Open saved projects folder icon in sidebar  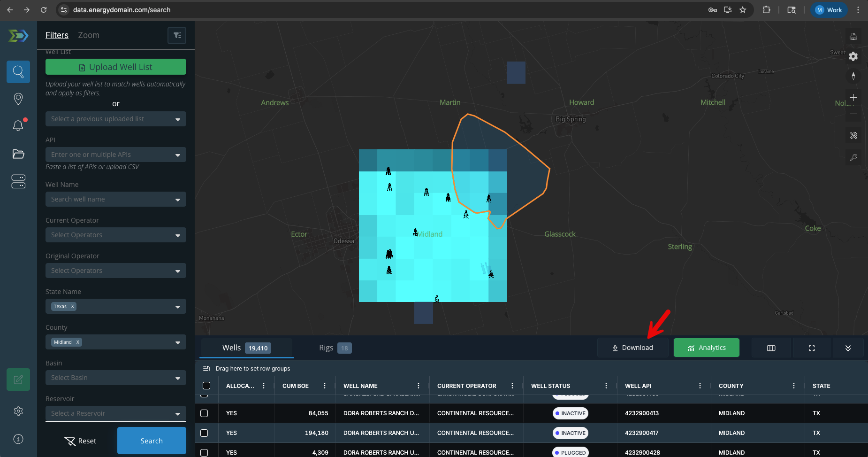(x=18, y=154)
